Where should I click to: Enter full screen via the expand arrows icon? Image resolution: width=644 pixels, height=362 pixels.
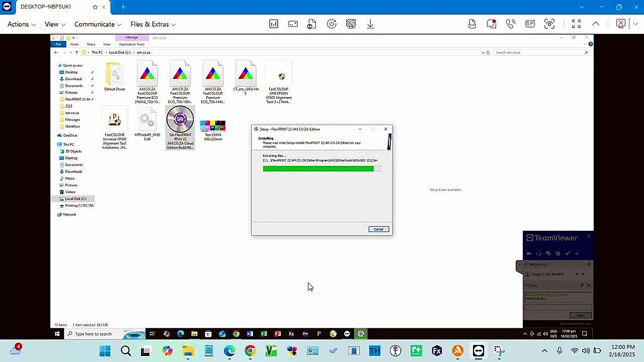pyautogui.click(x=576, y=24)
